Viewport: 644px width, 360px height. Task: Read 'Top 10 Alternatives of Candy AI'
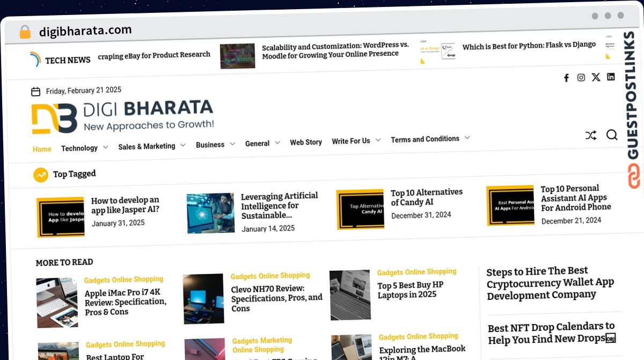pyautogui.click(x=426, y=197)
